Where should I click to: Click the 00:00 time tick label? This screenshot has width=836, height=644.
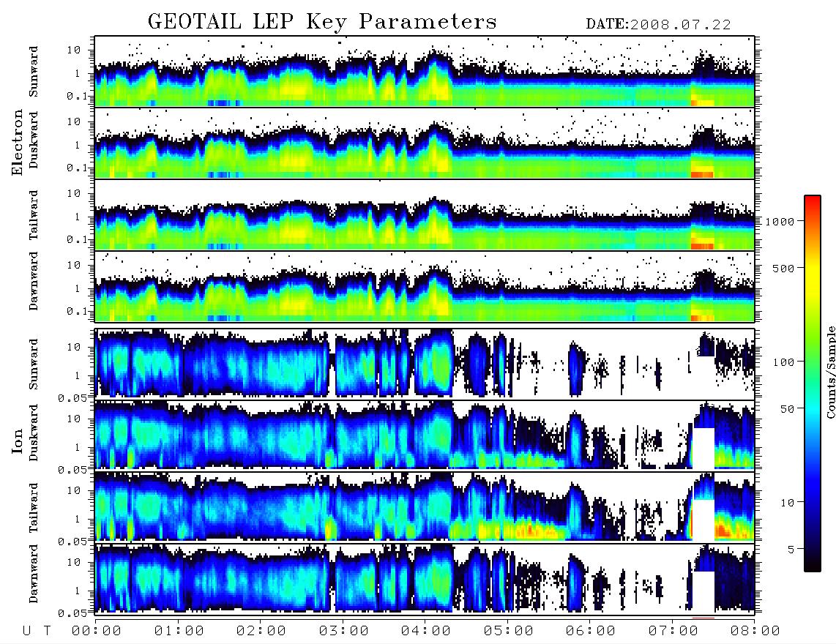pos(97,631)
